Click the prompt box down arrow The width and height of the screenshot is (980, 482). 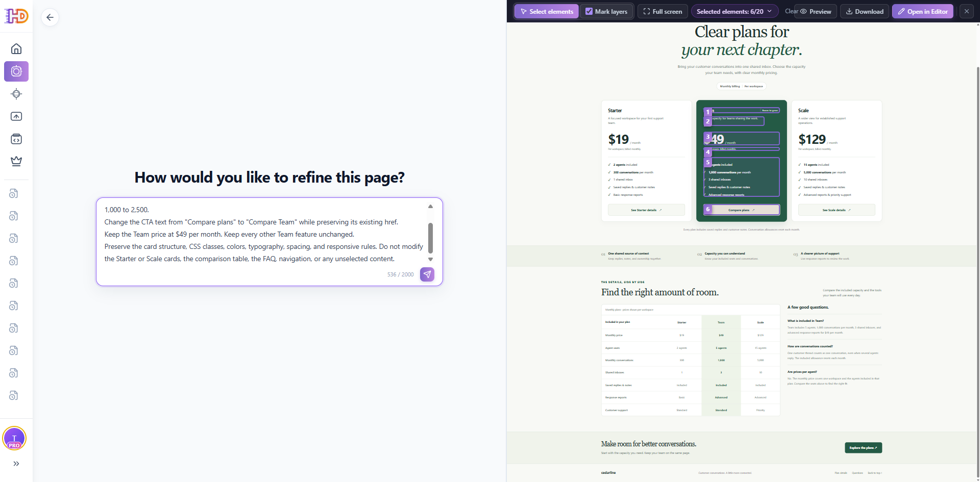pyautogui.click(x=430, y=260)
